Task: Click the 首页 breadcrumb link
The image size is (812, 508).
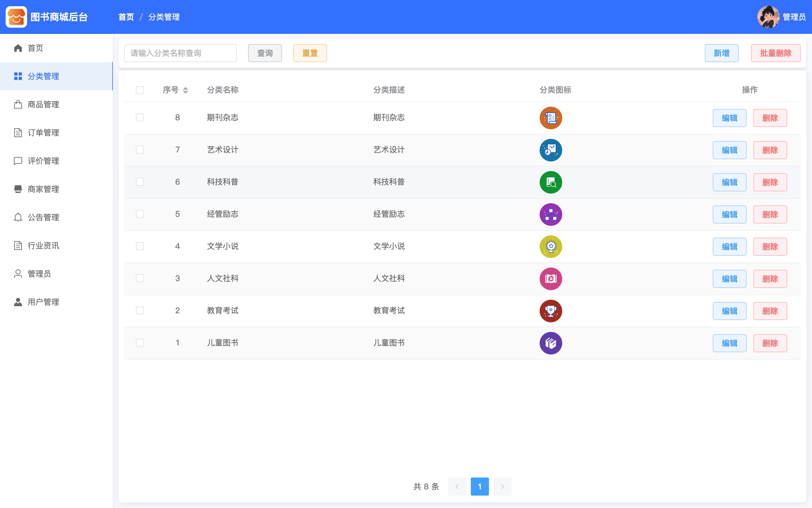Action: [x=126, y=17]
